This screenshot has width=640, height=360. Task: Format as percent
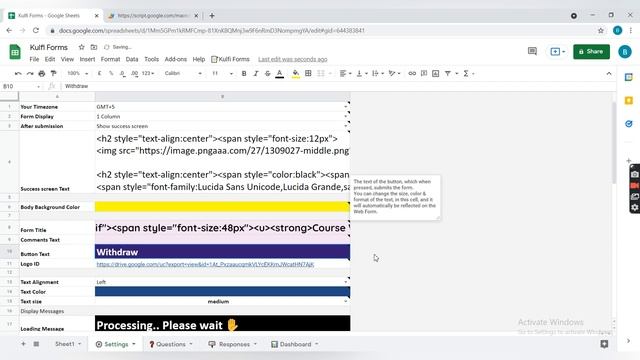[x=111, y=73]
